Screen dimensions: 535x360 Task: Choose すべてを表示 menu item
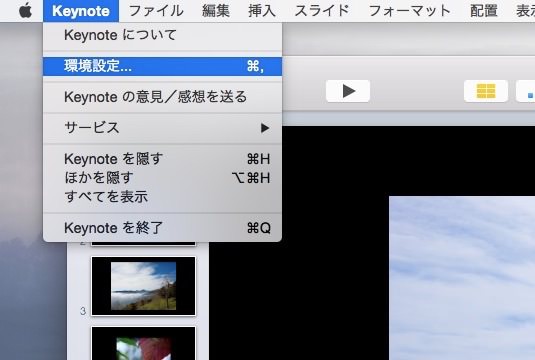(162, 197)
